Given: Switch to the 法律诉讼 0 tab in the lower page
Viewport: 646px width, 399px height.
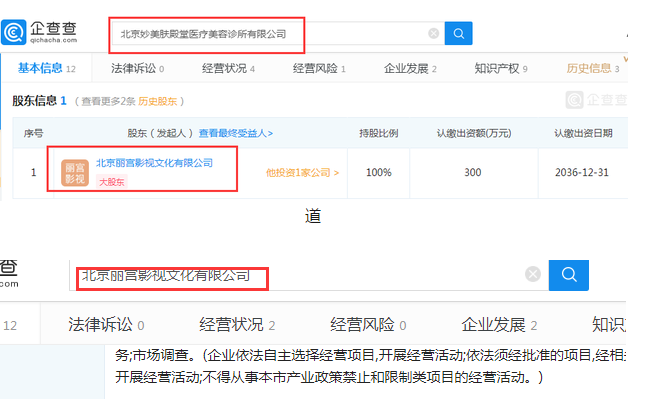Looking at the screenshot, I should click(x=106, y=325).
